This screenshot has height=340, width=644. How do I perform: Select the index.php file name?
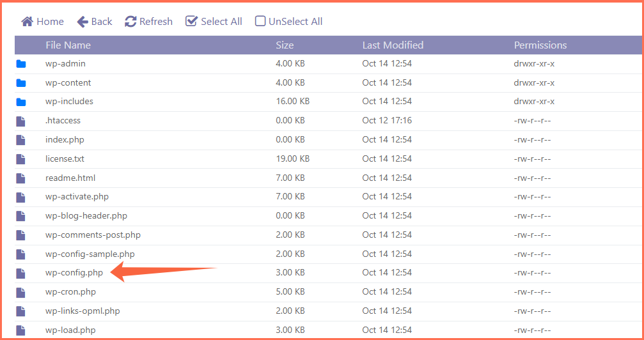click(65, 139)
